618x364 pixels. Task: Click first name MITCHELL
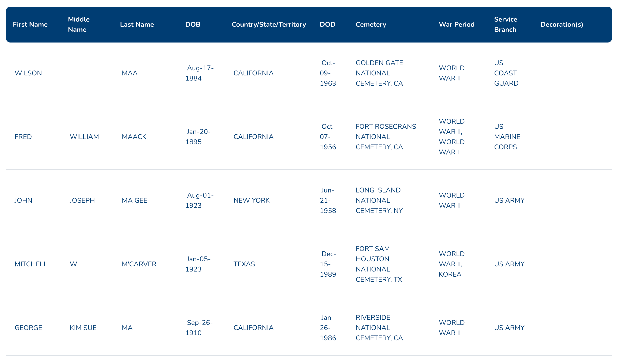tap(31, 264)
